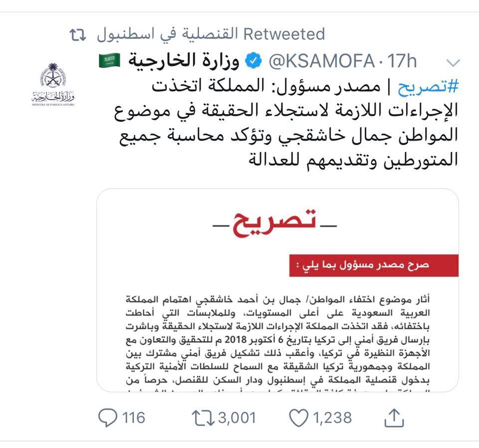
Task: Open the @KSAMOFA handle profile
Action: (322, 60)
